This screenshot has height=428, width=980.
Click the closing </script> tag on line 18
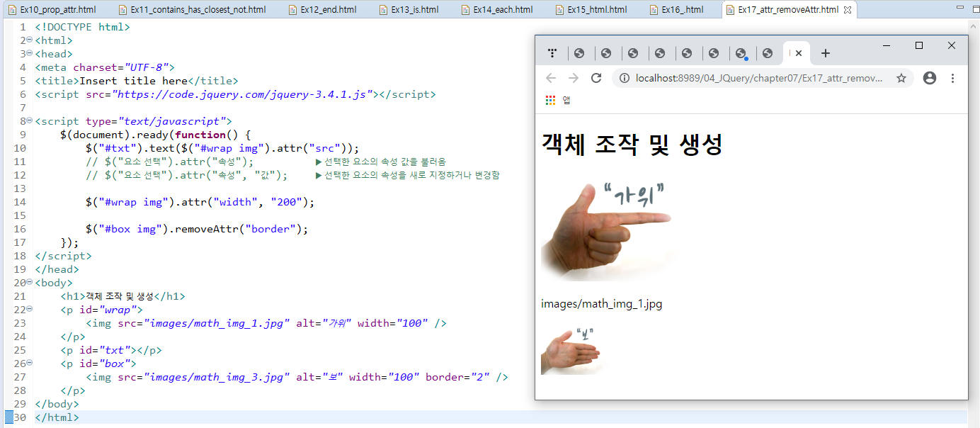(x=63, y=256)
